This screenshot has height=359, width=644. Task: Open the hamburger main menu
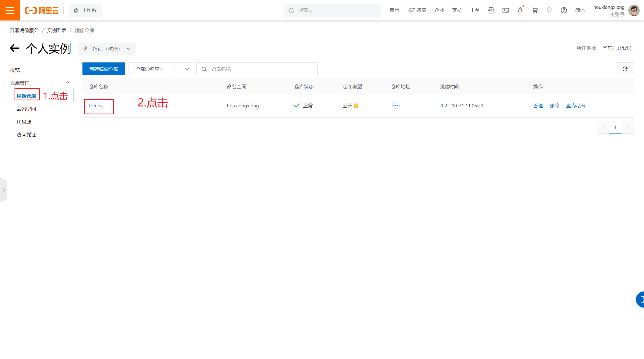point(10,10)
